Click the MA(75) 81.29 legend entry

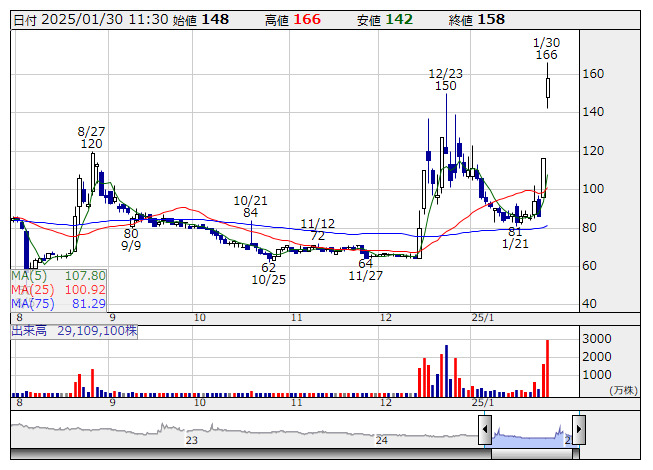(58, 303)
